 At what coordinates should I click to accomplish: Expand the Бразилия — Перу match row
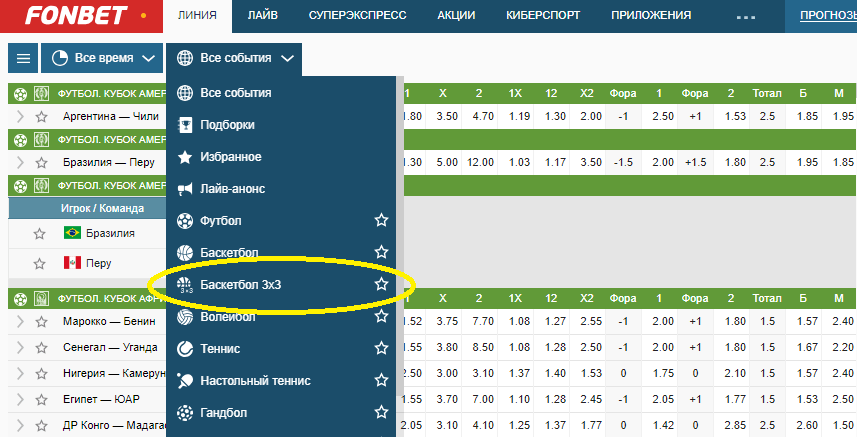click(20, 162)
